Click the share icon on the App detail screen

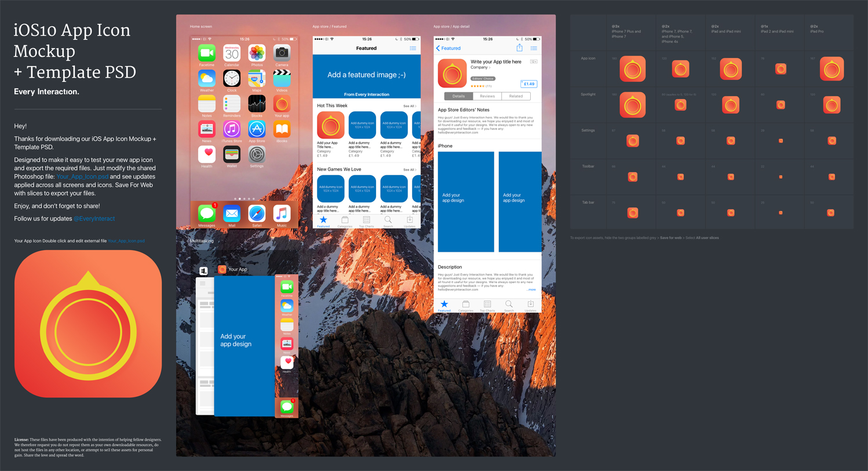(519, 48)
